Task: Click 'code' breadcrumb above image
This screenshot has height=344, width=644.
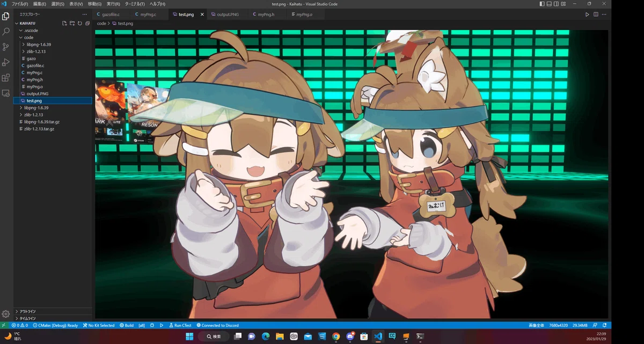Action: tap(101, 24)
